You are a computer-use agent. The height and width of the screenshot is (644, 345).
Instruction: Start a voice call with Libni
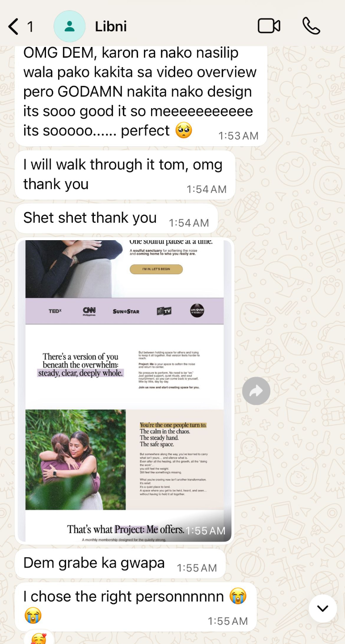[311, 26]
